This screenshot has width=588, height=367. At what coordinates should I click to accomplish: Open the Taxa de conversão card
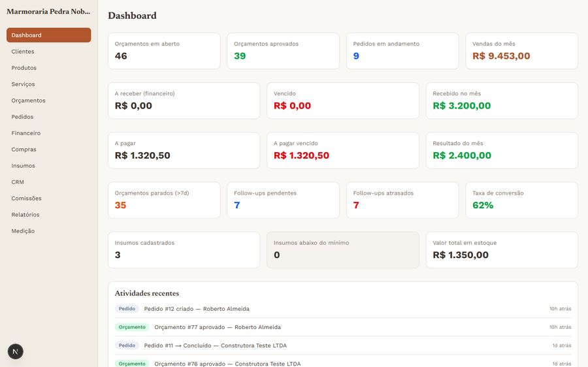(521, 200)
